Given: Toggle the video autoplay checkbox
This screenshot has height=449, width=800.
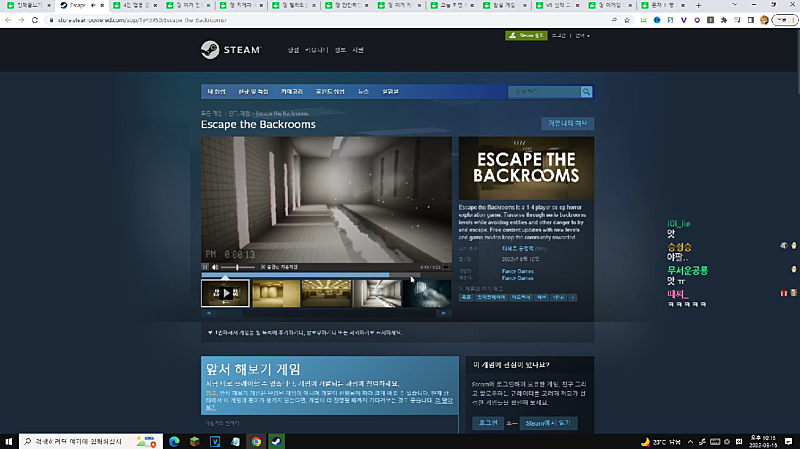Looking at the screenshot, I should [x=263, y=267].
